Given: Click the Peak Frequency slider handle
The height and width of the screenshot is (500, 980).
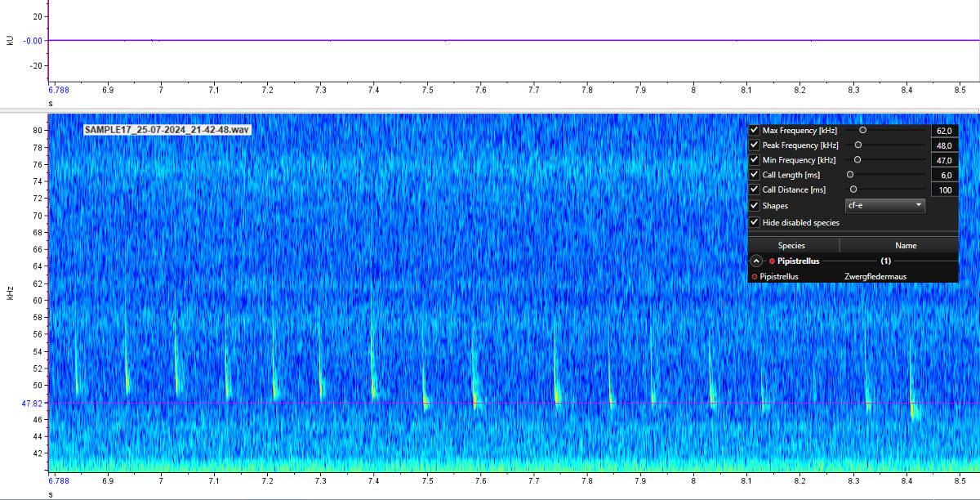Looking at the screenshot, I should [857, 145].
